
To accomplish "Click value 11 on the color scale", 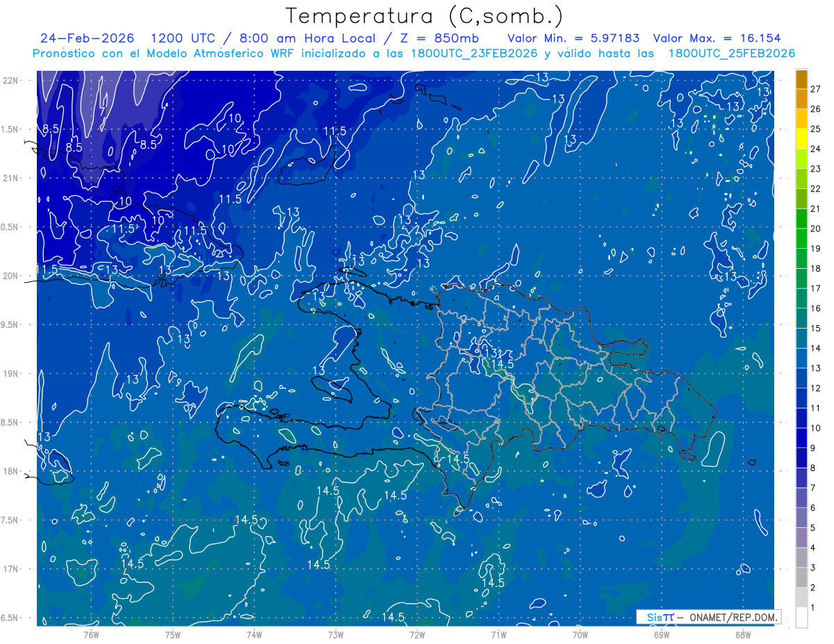I will pos(816,408).
